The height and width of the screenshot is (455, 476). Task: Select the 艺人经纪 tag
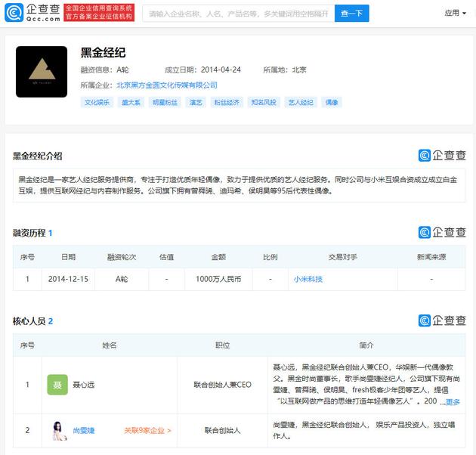click(301, 102)
